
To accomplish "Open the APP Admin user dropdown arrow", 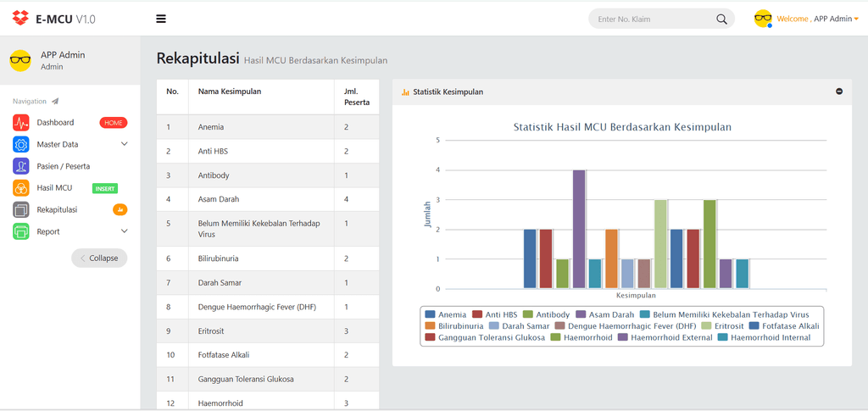I will [856, 19].
